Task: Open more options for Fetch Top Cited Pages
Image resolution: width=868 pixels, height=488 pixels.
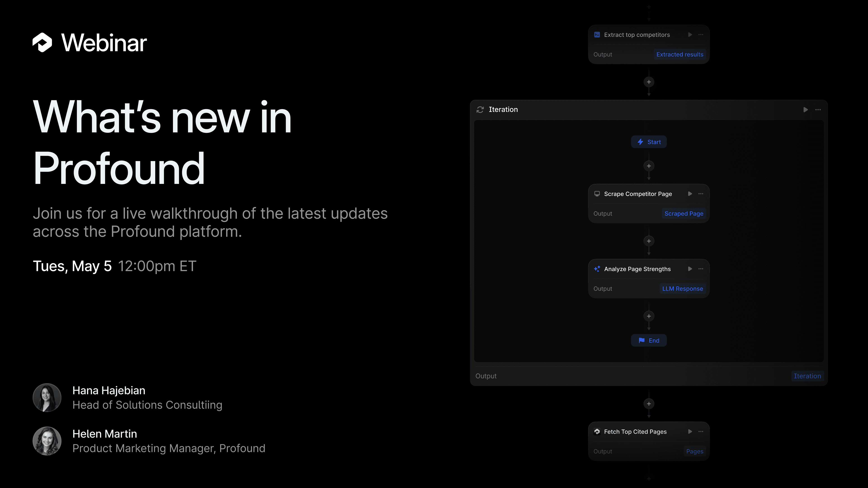Action: [x=701, y=432]
